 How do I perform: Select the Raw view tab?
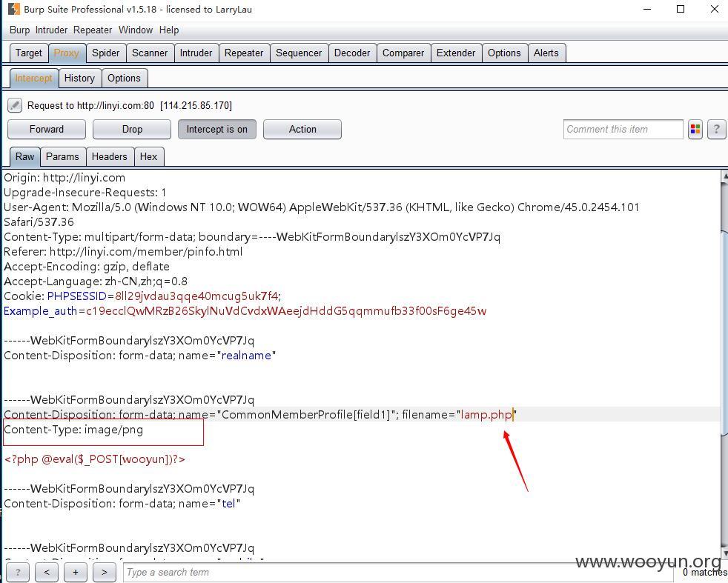coord(24,157)
